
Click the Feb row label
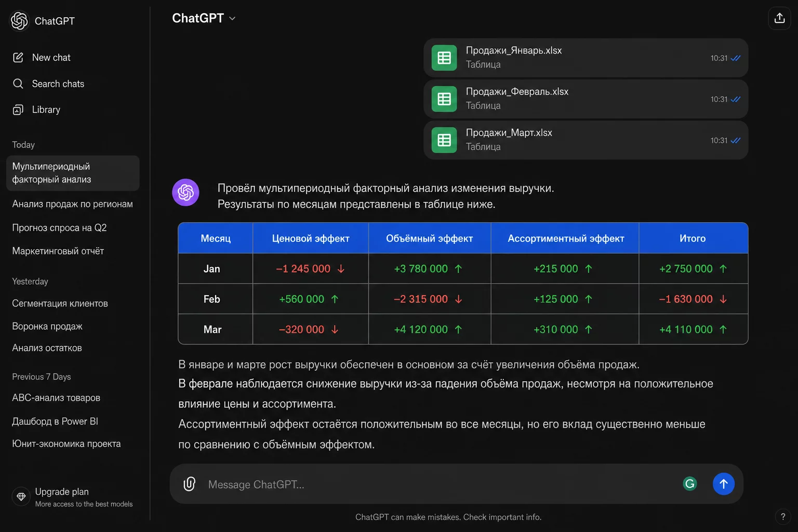coord(212,299)
